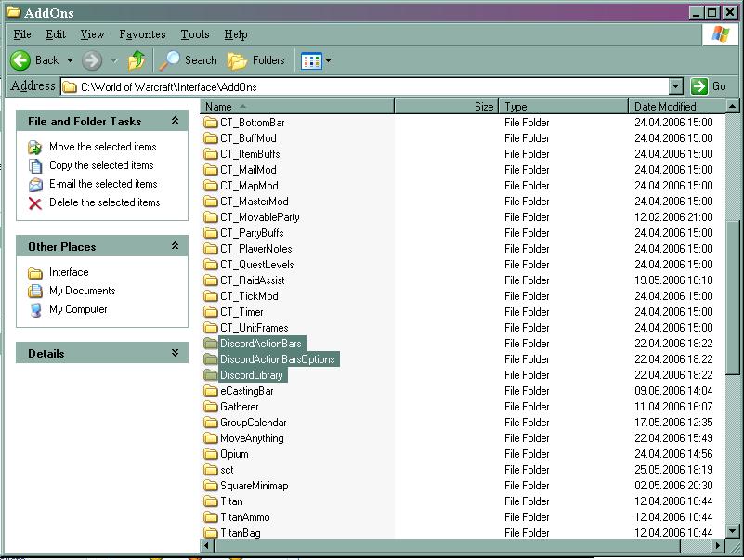Go up one folder level icon
The width and height of the screenshot is (744, 560).
coord(137,60)
